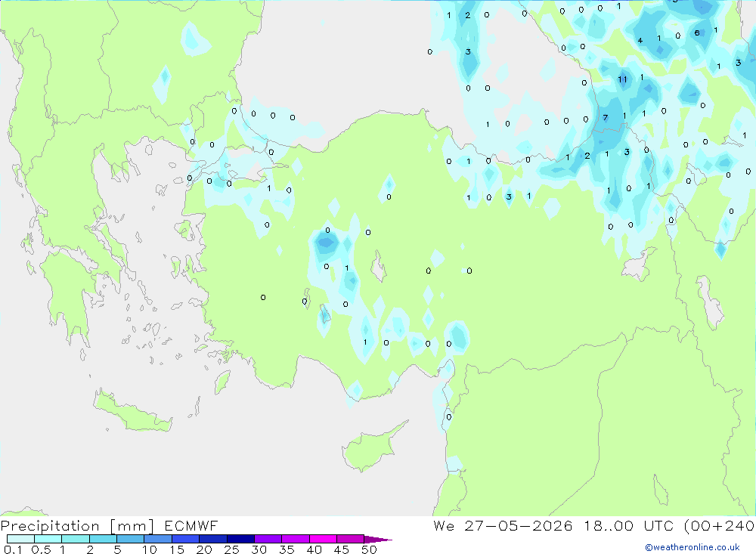Click the '(00+240' forecast offset text
The image size is (756, 554).
(x=720, y=526)
